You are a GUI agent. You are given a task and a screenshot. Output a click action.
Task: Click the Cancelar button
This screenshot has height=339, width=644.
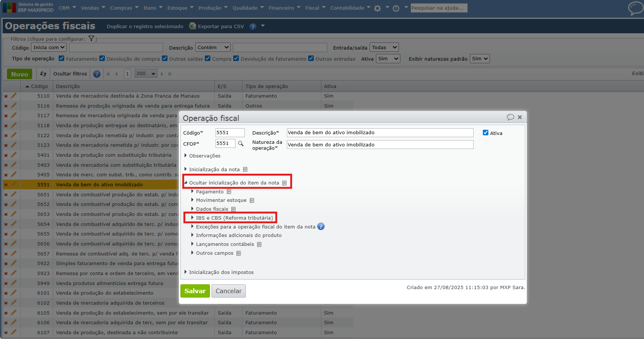point(228,291)
